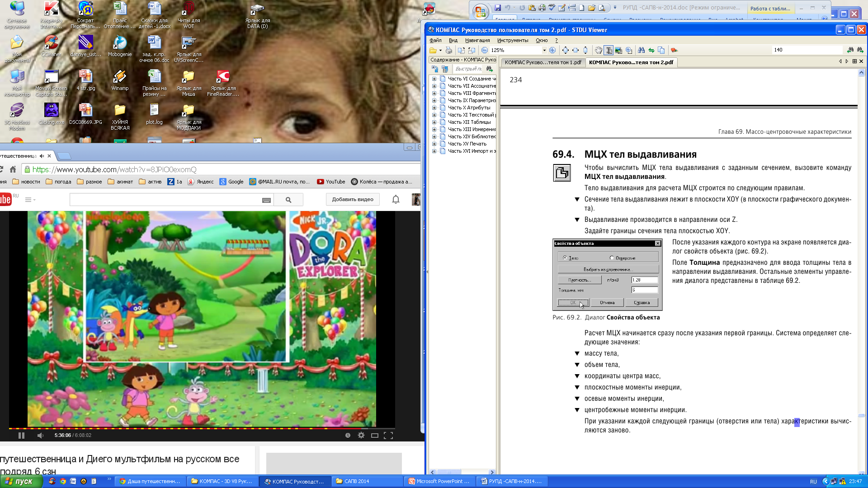Viewport: 868px width, 488px height.
Task: Click the Watch Later clock icon
Action: pos(348,435)
